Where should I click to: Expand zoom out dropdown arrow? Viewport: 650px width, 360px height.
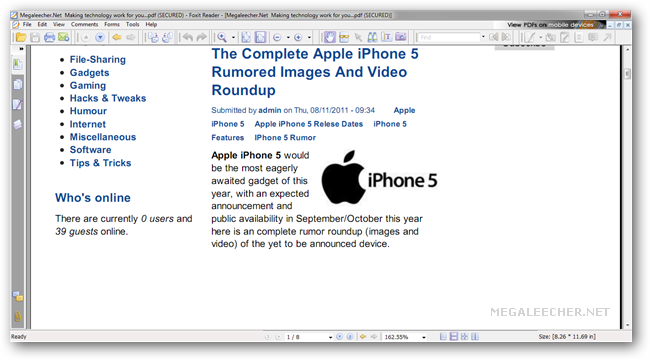288,37
